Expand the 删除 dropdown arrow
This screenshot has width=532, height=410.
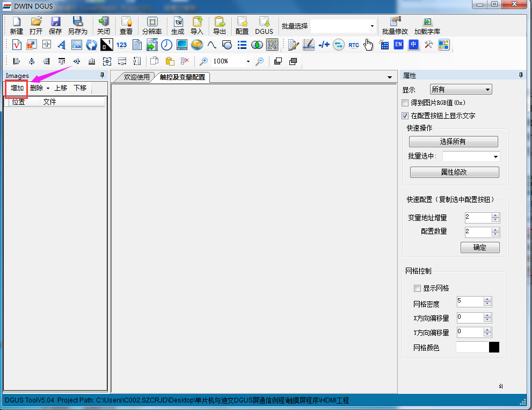(x=48, y=88)
